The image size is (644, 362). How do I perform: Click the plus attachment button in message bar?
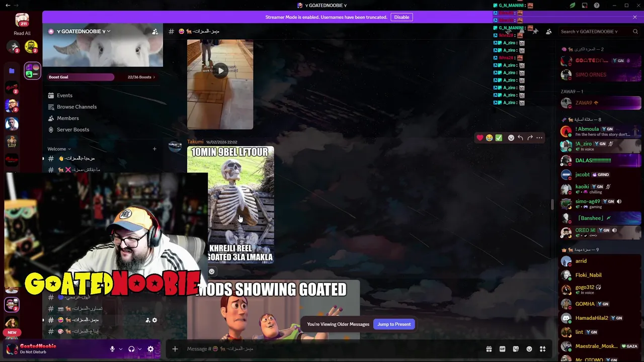coord(175,349)
